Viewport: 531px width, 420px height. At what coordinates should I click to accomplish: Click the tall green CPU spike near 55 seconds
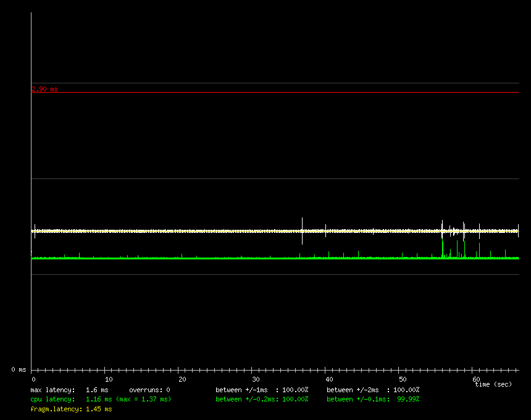(443, 248)
